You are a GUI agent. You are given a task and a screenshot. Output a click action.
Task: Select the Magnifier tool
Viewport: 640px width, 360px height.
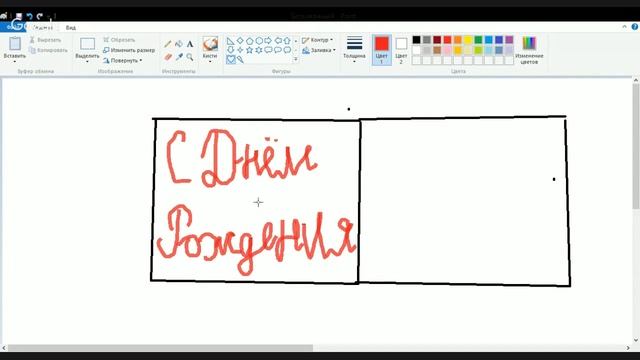click(x=190, y=57)
